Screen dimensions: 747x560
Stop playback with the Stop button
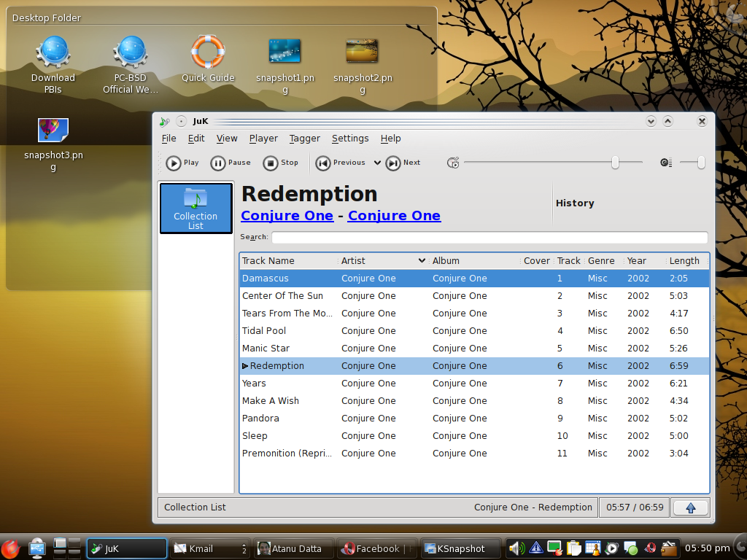tap(281, 163)
